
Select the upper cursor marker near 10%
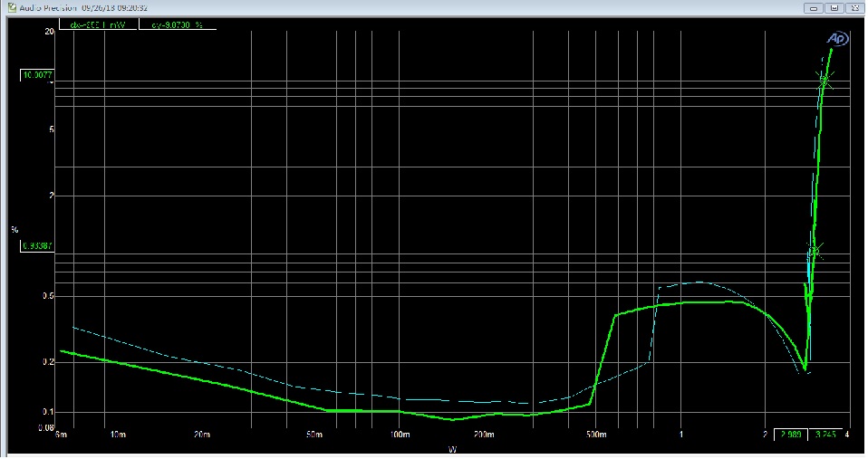coord(825,80)
